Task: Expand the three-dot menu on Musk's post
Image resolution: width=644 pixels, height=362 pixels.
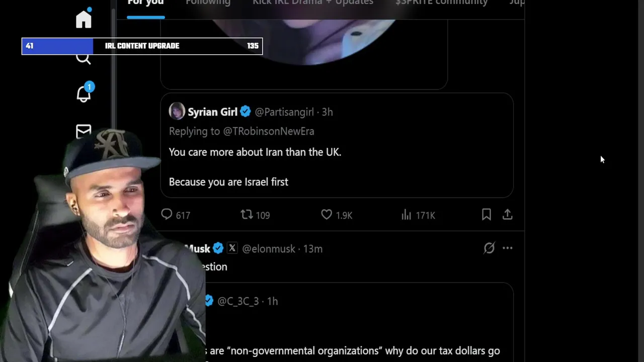Action: [x=507, y=248]
